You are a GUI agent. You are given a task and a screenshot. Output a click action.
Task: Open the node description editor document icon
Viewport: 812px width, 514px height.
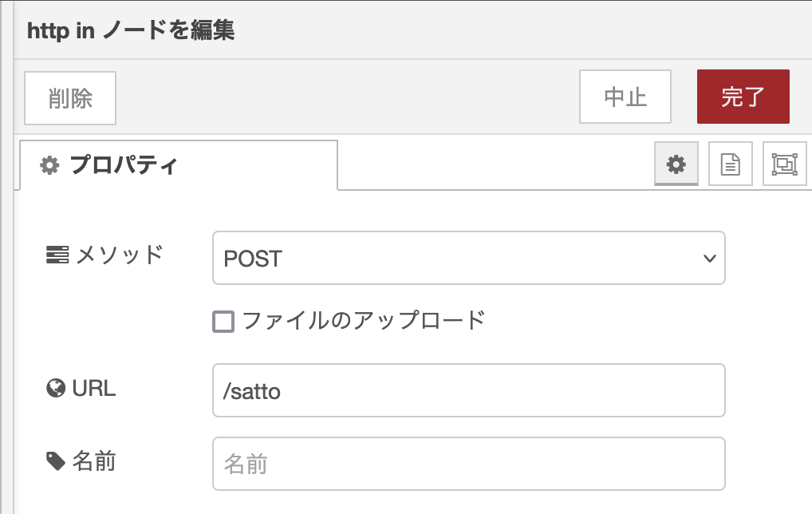[731, 164]
